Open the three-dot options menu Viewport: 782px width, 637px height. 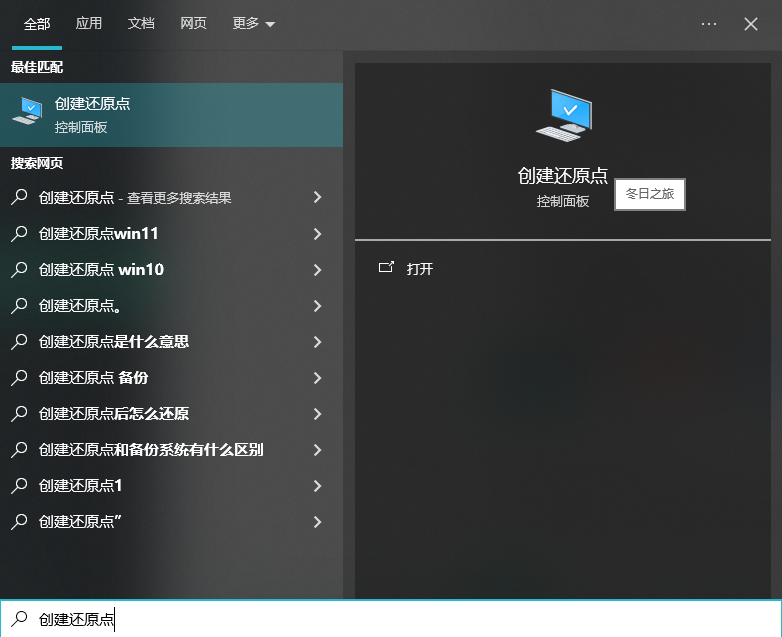(x=709, y=23)
